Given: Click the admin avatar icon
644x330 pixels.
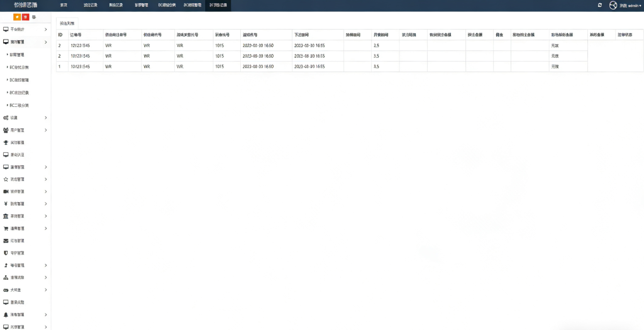Looking at the screenshot, I should [613, 5].
